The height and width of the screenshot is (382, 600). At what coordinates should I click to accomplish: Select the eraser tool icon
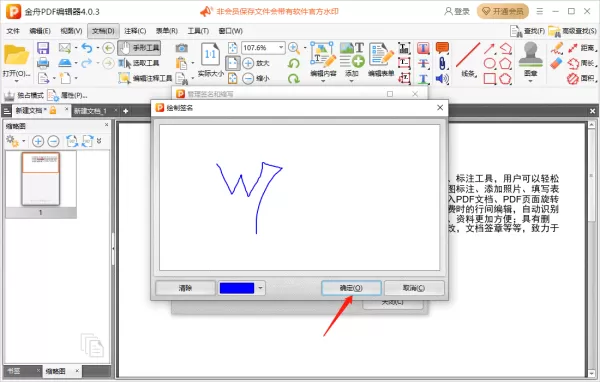coord(557,63)
